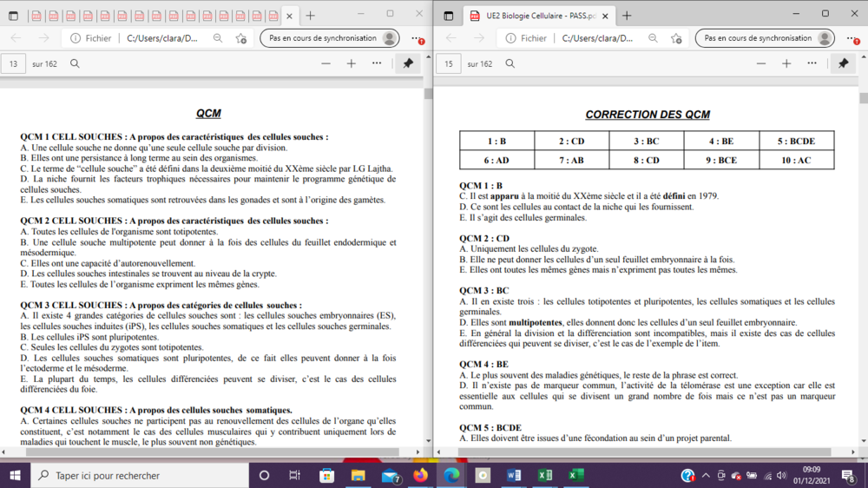
Task: Open Firefox from the taskbar
Action: pos(421,475)
